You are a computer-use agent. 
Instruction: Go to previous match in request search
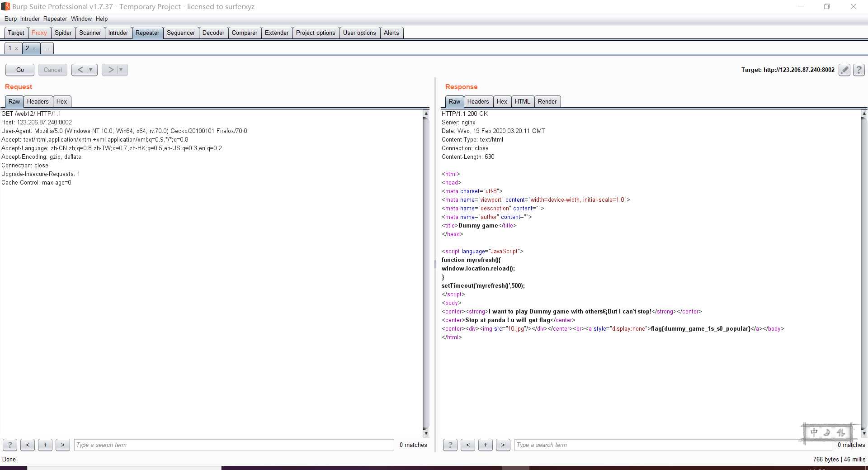(28, 445)
